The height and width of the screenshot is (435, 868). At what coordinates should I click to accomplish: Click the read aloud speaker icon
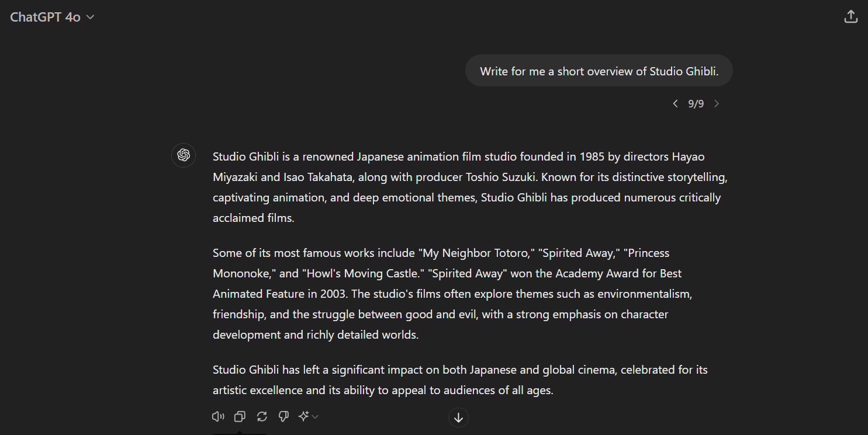218,416
